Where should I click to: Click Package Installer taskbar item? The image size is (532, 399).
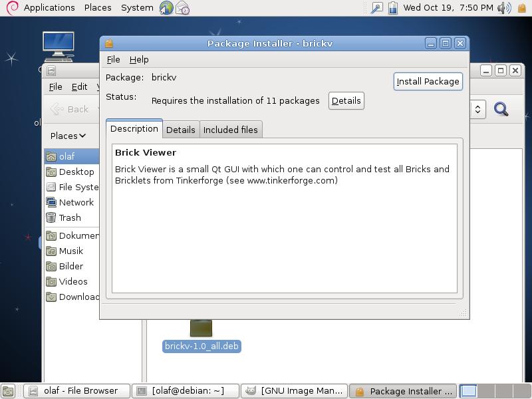403,391
